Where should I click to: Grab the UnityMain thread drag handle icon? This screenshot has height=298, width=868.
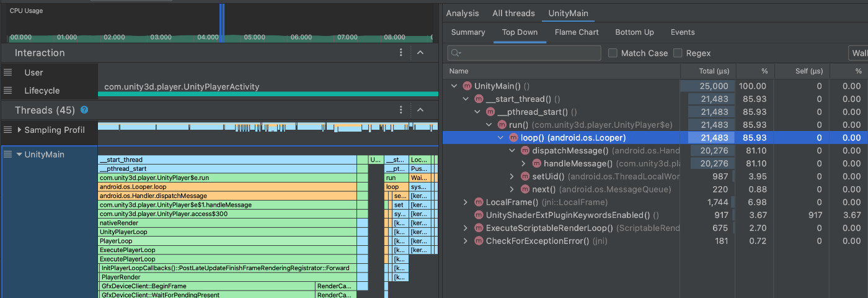click(x=7, y=155)
